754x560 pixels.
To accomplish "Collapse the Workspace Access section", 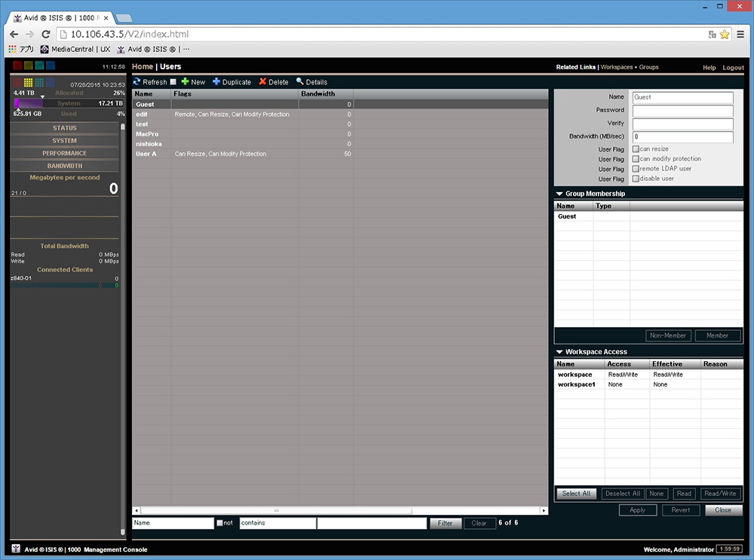I will point(559,352).
